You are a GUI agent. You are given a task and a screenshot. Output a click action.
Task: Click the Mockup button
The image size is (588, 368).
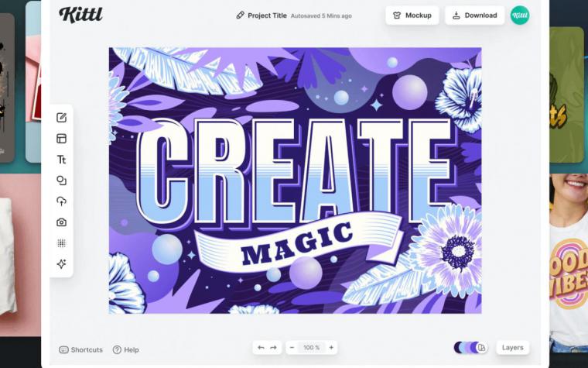pos(412,15)
